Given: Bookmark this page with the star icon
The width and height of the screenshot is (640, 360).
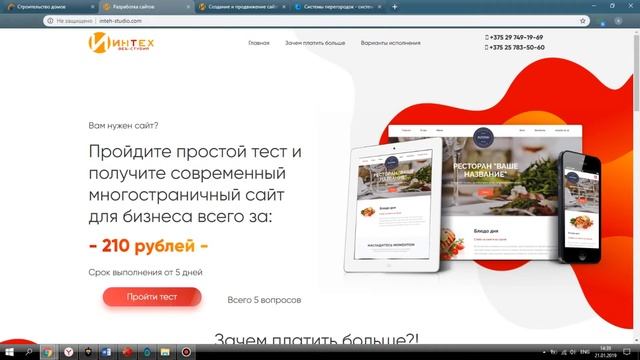Looking at the screenshot, I should click(582, 21).
